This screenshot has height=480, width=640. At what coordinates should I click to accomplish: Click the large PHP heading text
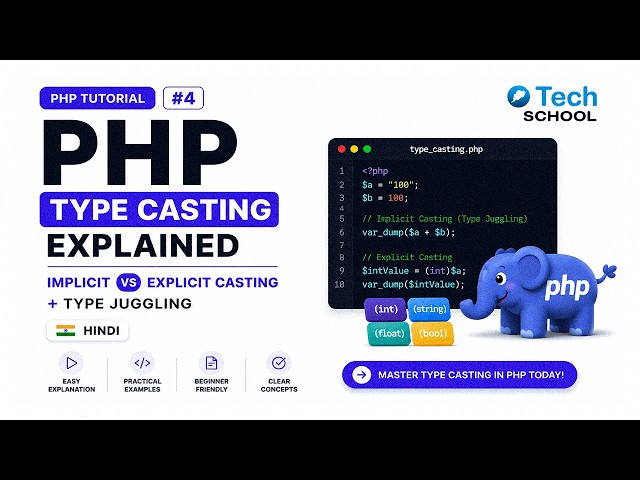tap(140, 152)
